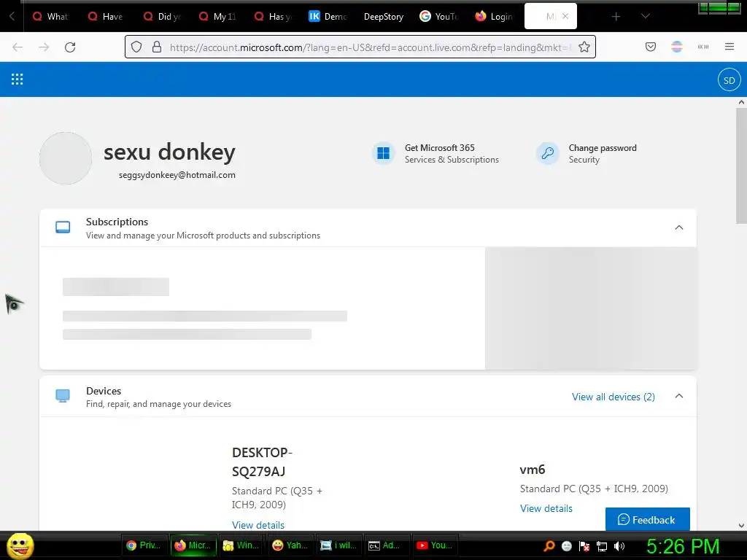747x560 pixels.
Task: Close the active Microsoft tab
Action: [x=565, y=16]
